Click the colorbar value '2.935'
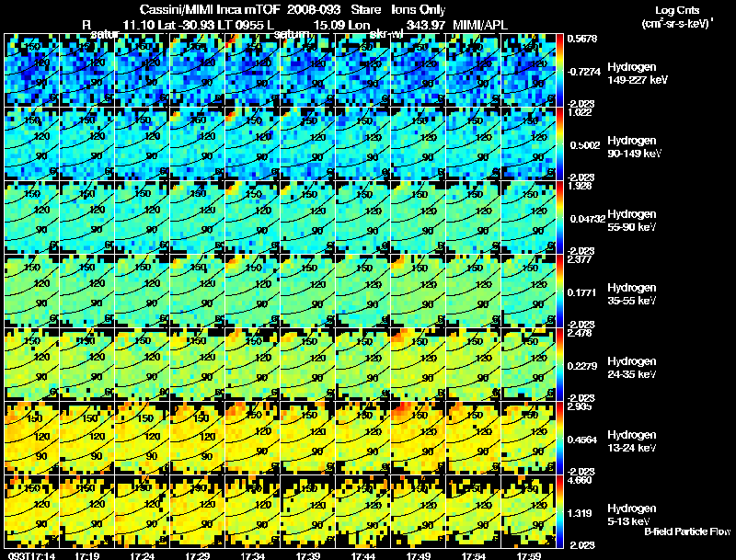This screenshot has height=560, width=736. [580, 406]
